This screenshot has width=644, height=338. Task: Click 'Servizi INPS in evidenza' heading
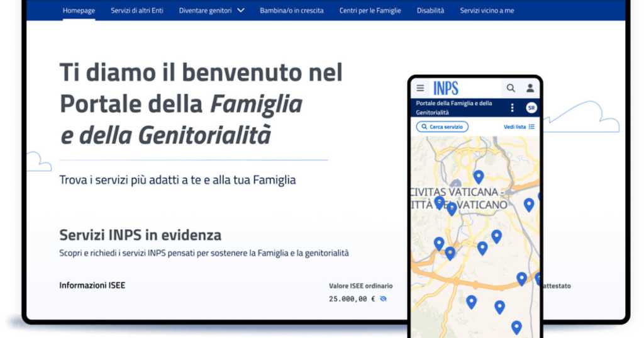[x=140, y=235]
